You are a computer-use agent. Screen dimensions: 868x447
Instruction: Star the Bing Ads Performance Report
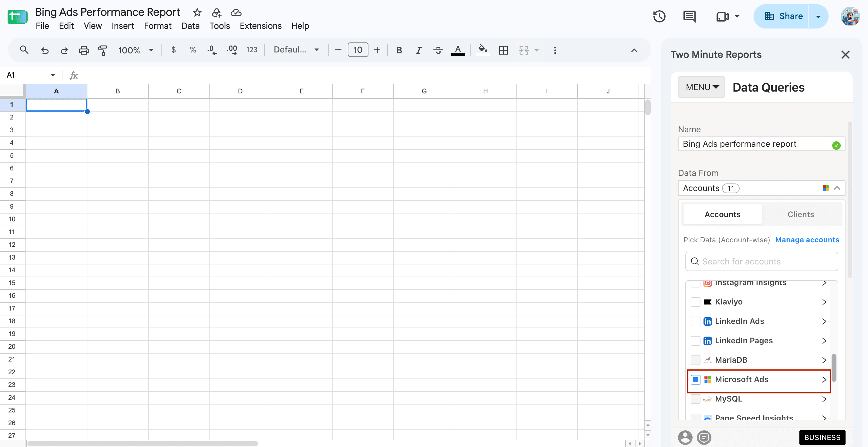(x=197, y=12)
